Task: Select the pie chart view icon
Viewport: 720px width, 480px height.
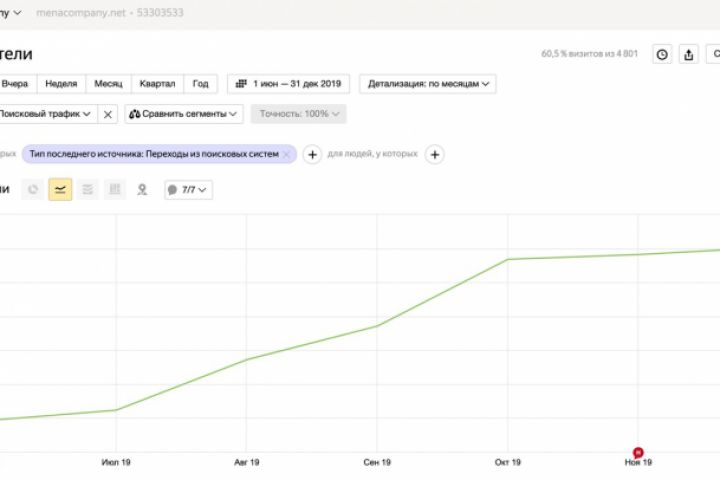Action: pos(33,189)
